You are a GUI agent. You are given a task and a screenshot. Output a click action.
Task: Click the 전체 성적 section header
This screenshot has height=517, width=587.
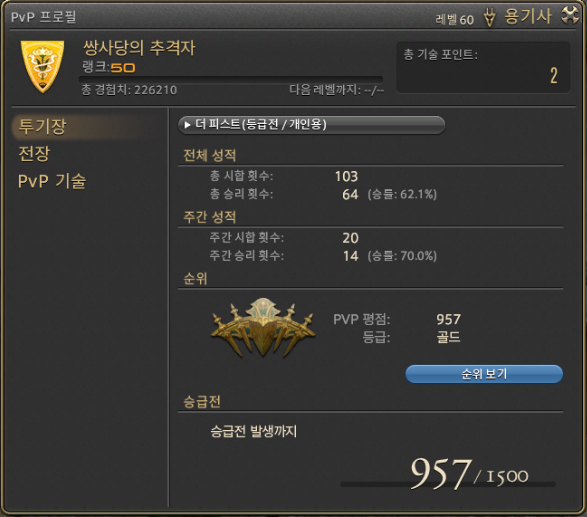tap(210, 155)
